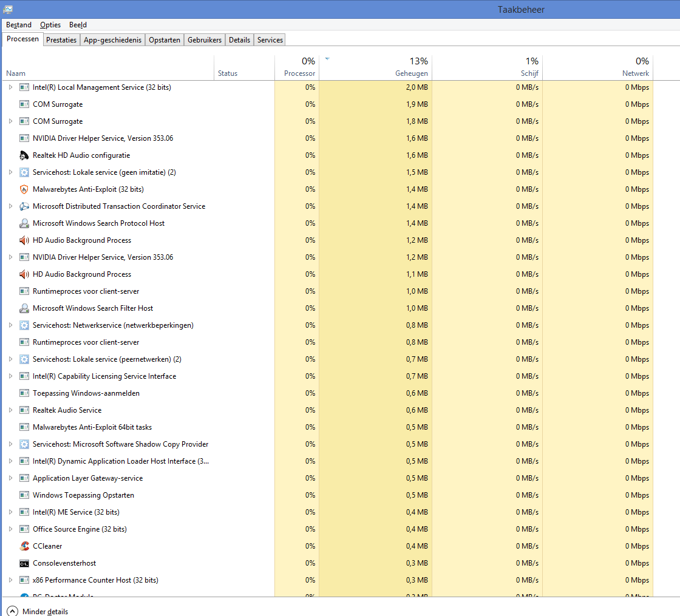The width and height of the screenshot is (680, 616).
Task: Click the Consolevensterhost console icon
Action: tap(24, 563)
